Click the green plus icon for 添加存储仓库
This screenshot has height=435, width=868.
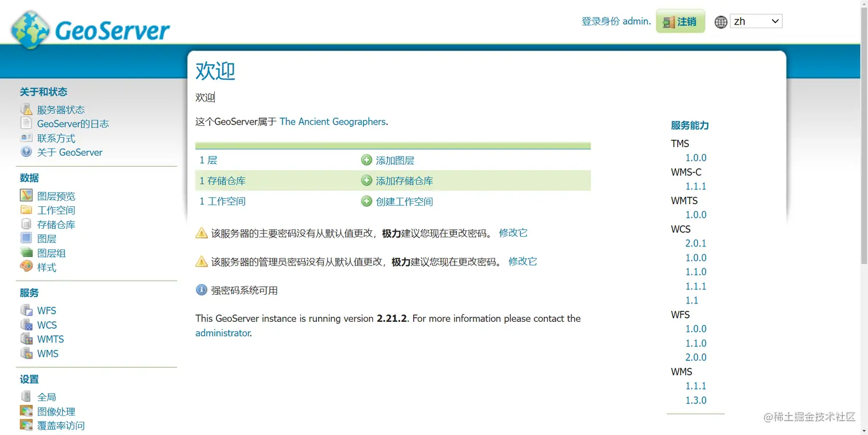click(366, 180)
